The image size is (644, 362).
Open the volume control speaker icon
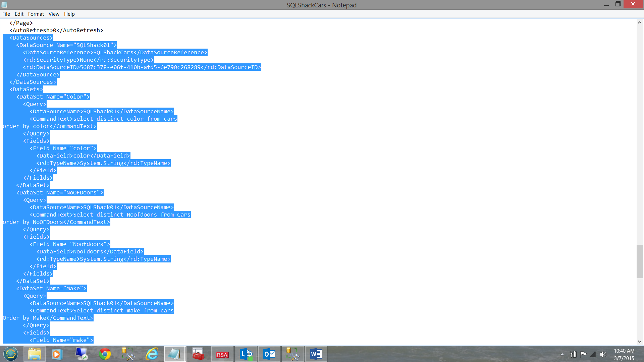tap(603, 354)
